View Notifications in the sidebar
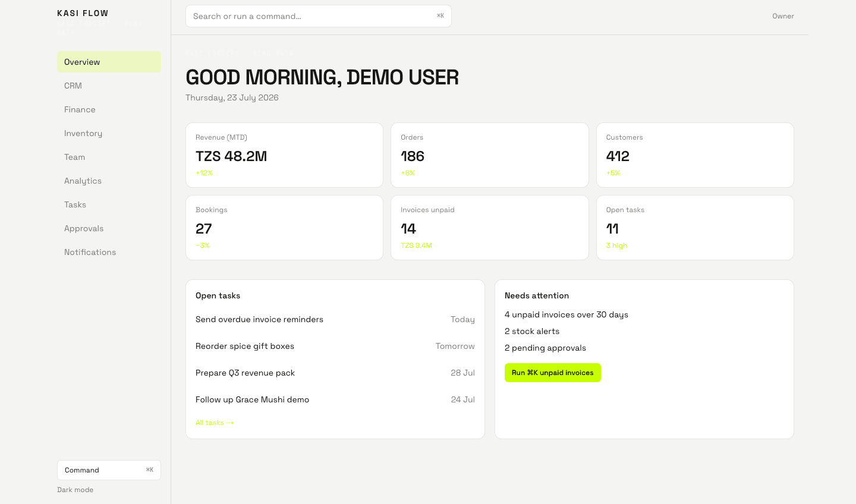The height and width of the screenshot is (504, 856). coord(109,252)
